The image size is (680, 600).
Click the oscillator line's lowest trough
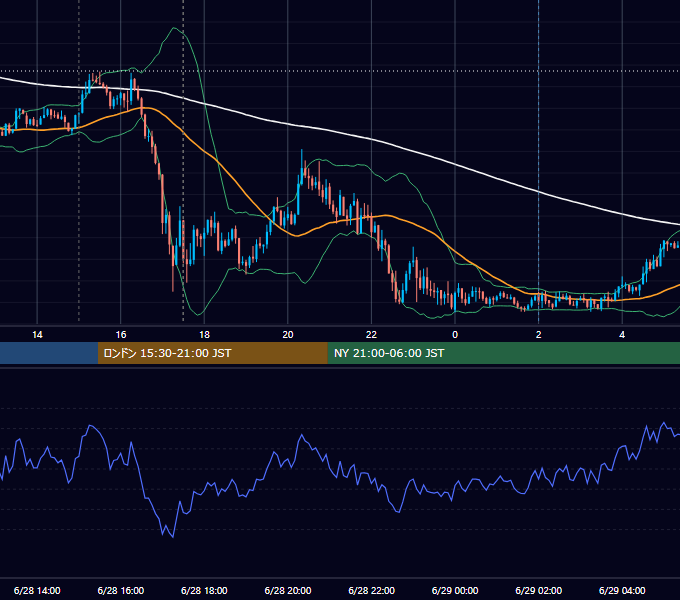pyautogui.click(x=173, y=537)
